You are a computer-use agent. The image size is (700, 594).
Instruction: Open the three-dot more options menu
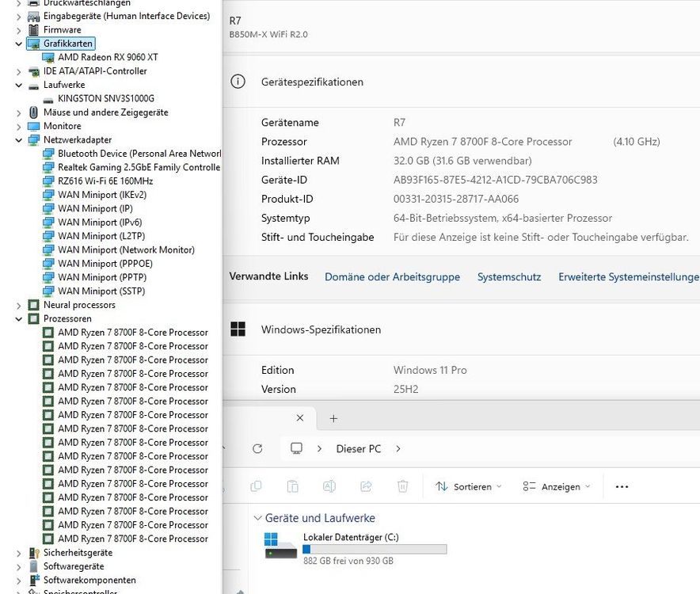(622, 486)
